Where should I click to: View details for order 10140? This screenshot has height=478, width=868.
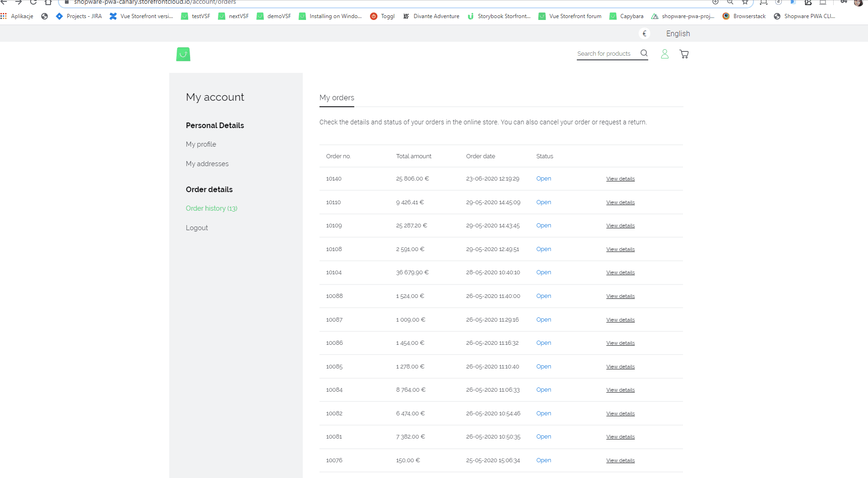(620, 178)
